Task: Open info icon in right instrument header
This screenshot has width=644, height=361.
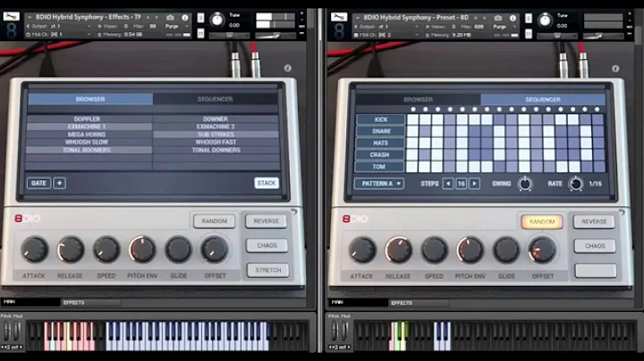Action: [513, 18]
